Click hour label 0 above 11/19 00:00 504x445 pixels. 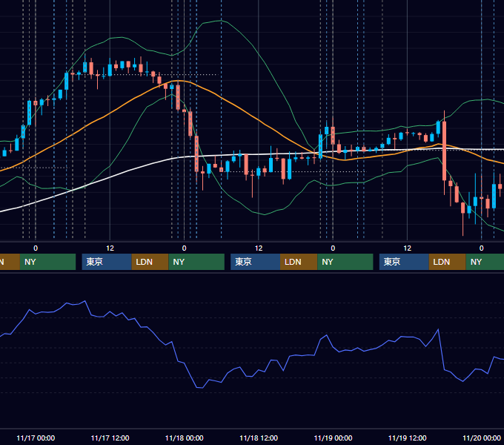[333, 248]
